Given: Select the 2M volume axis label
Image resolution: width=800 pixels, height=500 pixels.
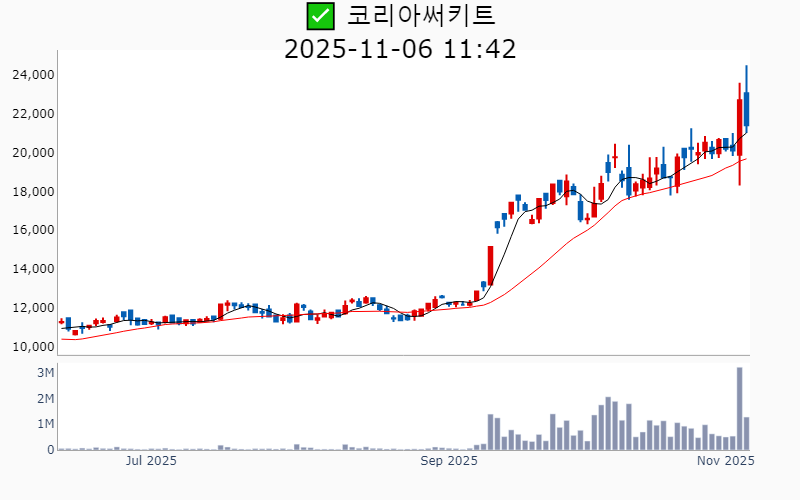Looking at the screenshot, I should tap(45, 399).
